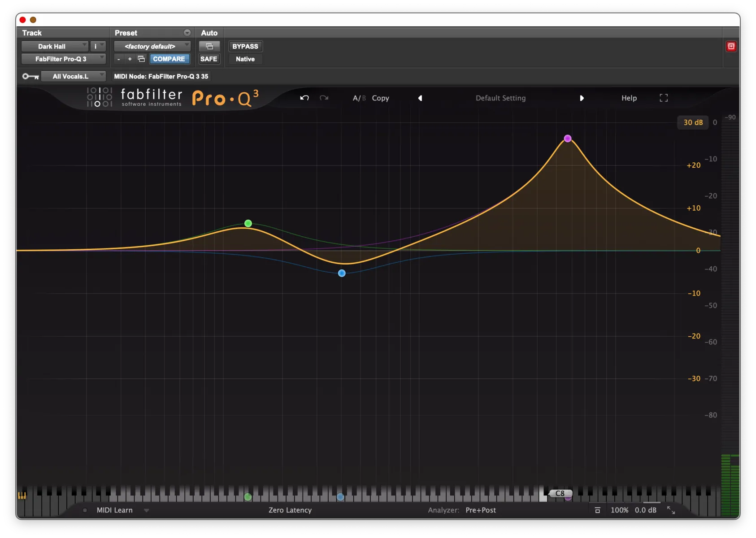Viewport: 756px width, 538px height.
Task: Click the sidechain key input icon
Action: pos(30,76)
